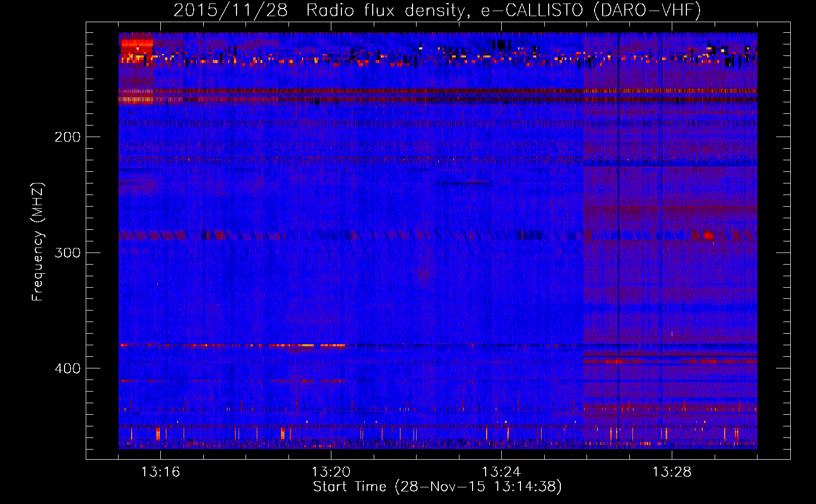The image size is (816, 504).
Task: Click the 'Frequency (MHZ)' y-axis label
Action: click(x=38, y=242)
